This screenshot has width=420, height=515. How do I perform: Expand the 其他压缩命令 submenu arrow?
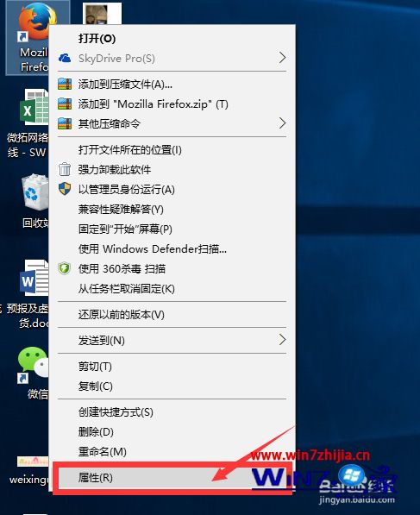tap(282, 123)
